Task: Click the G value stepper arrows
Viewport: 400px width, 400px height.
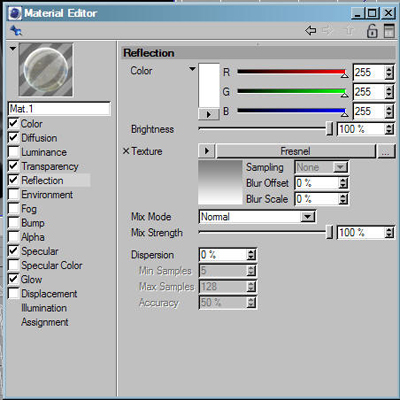Action: point(389,92)
